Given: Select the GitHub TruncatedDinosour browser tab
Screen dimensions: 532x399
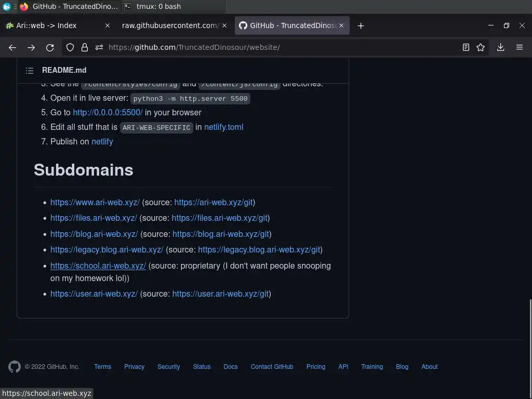Looking at the screenshot, I should (x=292, y=25).
